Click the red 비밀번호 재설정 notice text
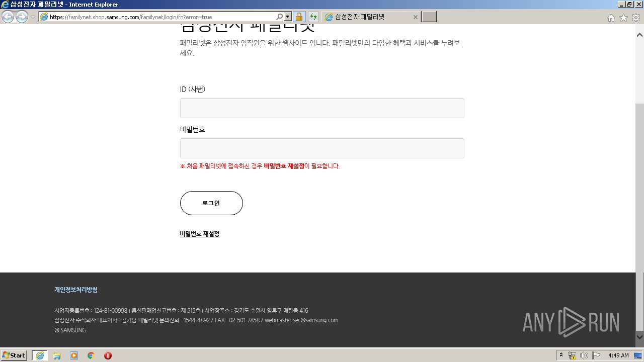 (x=284, y=166)
